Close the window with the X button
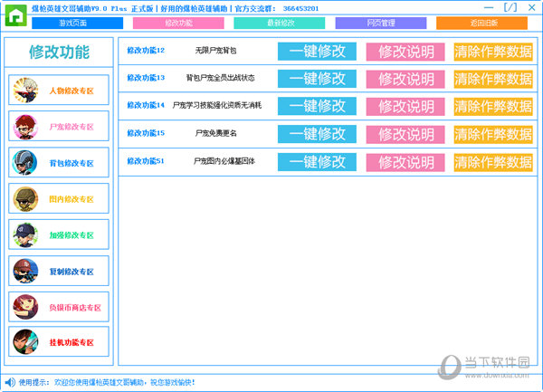The height and width of the screenshot is (392, 543). pos(532,7)
